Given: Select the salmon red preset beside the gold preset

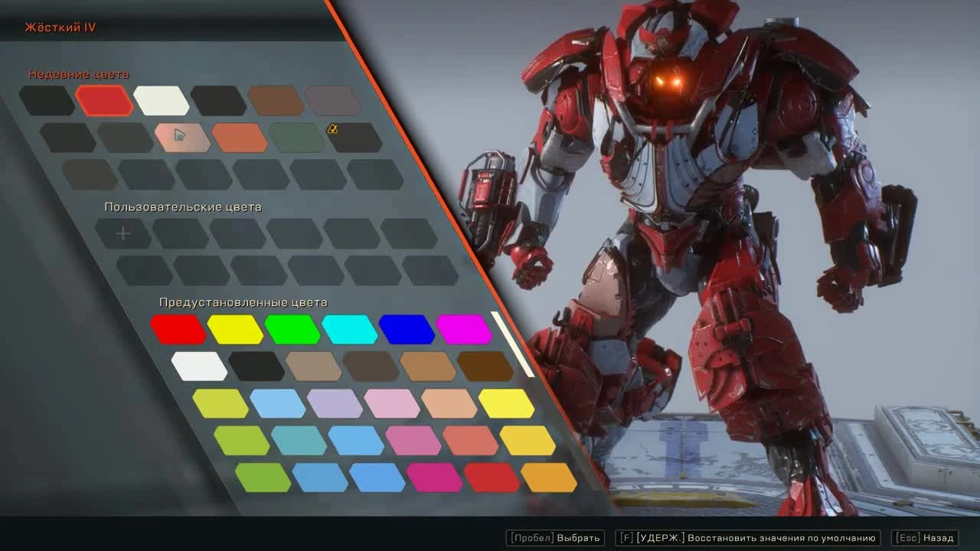Looking at the screenshot, I should pos(471,440).
